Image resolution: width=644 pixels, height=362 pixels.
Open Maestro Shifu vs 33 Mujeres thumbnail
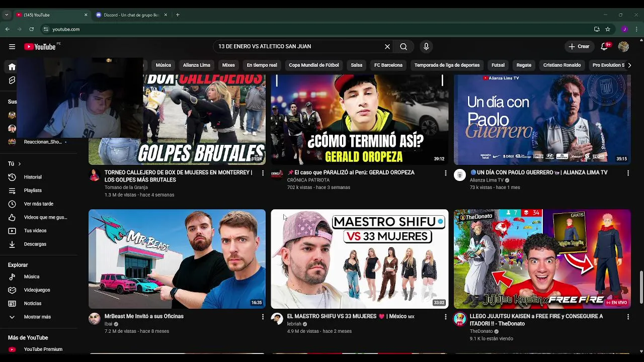(360, 259)
